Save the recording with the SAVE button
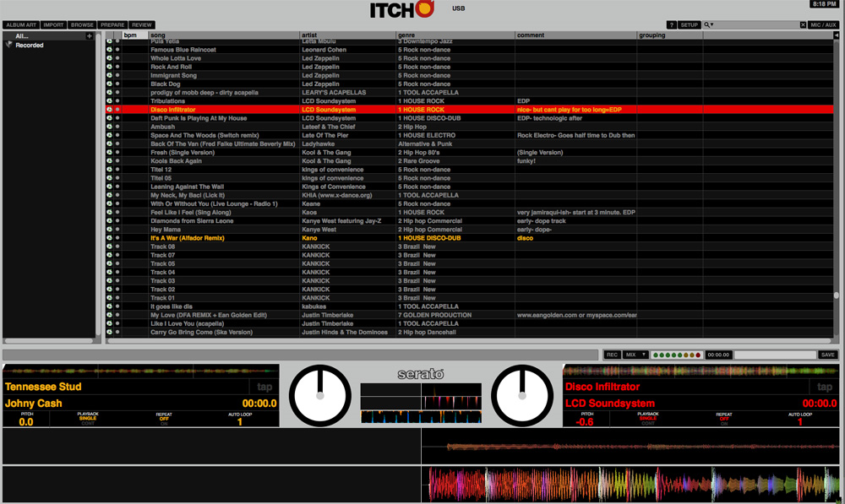Viewport: 845px width, 504px height. 828,355
